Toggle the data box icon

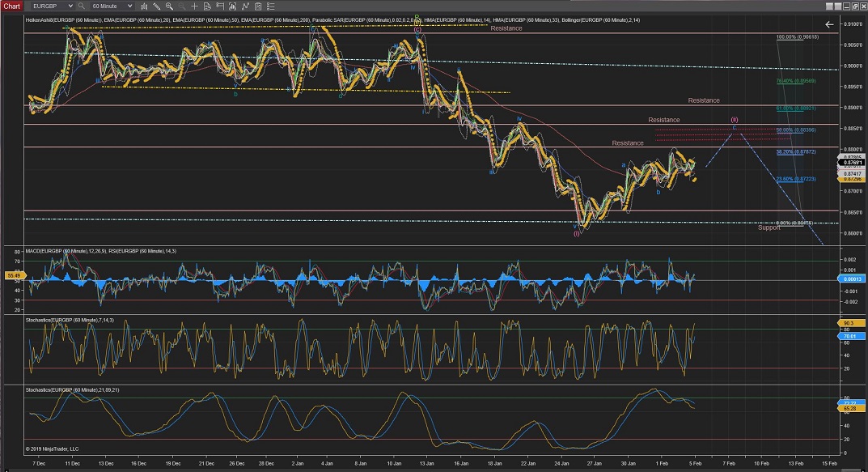(207, 6)
